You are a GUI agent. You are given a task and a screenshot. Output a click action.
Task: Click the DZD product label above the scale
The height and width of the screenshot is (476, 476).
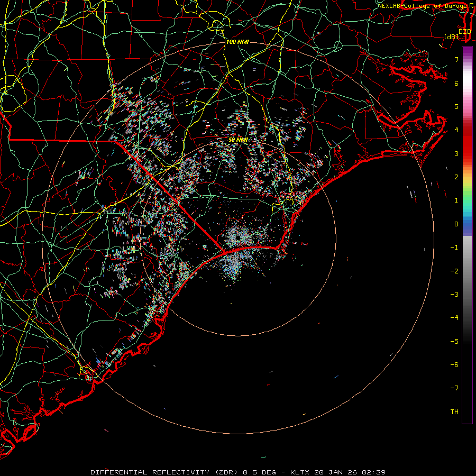tap(464, 32)
